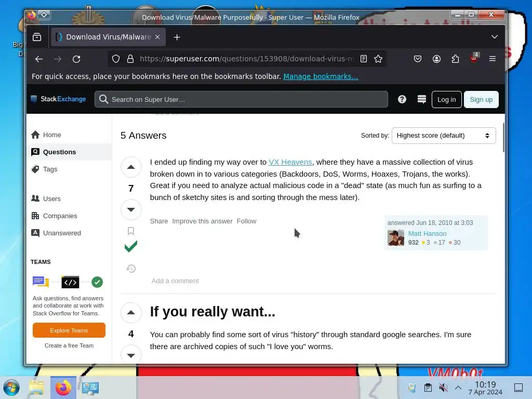Open the VX Heavens link
The image size is (532, 399).
290,162
